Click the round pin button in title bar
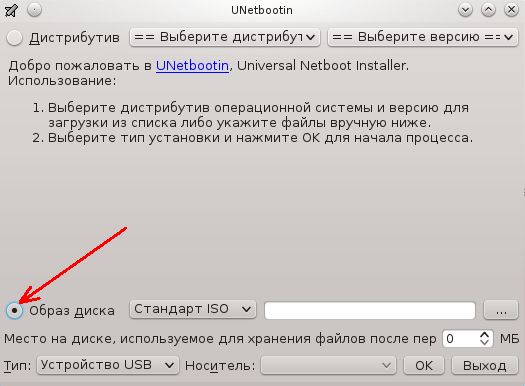Image resolution: width=525 pixels, height=386 pixels. pos(34,10)
